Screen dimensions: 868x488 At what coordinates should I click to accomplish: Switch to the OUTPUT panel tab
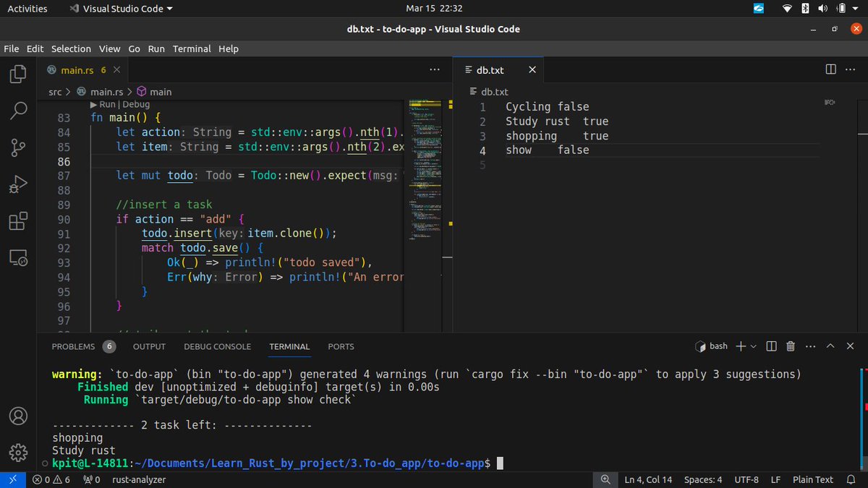(149, 346)
